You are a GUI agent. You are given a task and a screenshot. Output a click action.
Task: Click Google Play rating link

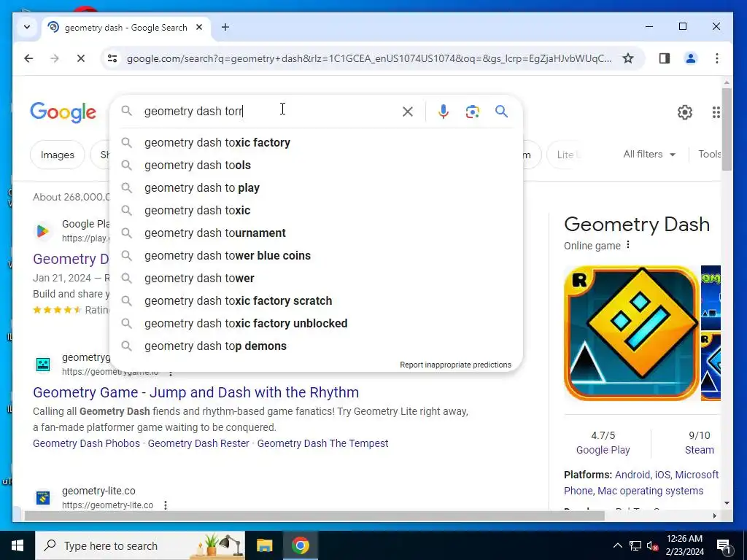603,450
